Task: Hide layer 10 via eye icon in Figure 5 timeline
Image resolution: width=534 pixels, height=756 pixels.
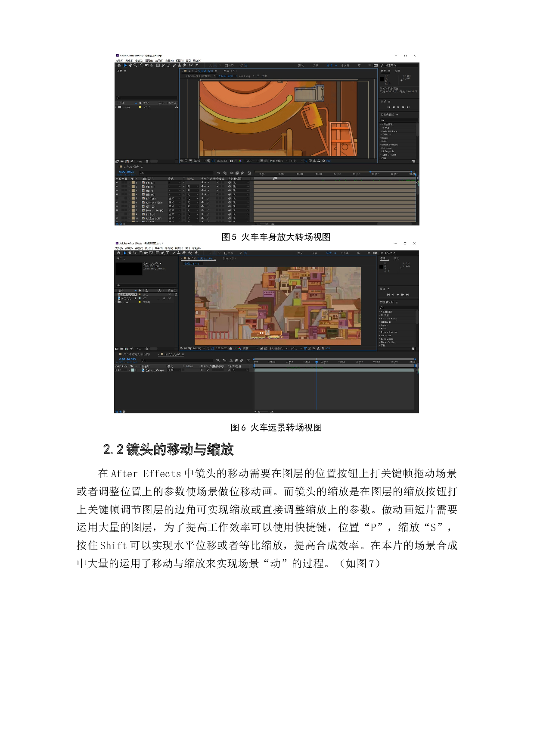Action: click(117, 218)
